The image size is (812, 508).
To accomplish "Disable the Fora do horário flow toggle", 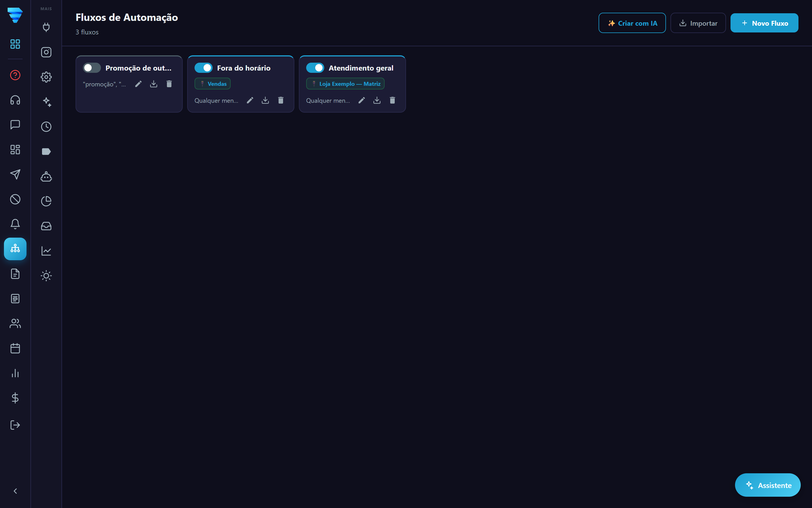I will [203, 68].
